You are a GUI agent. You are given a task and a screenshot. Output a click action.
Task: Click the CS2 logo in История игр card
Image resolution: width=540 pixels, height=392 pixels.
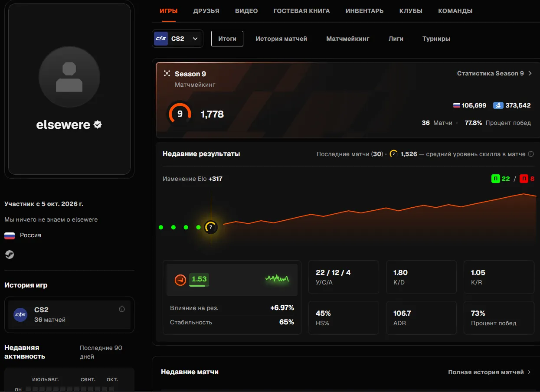[20, 315]
